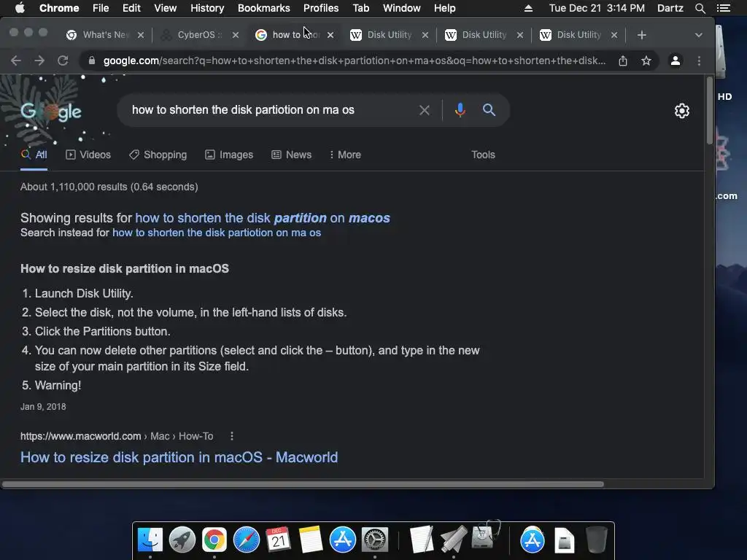This screenshot has height=560, width=747.
Task: Click the Dartz user name in menu bar
Action: coord(670,8)
